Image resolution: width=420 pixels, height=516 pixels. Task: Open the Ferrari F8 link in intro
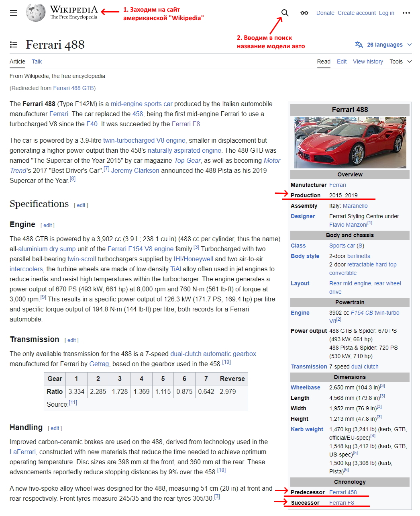click(186, 124)
